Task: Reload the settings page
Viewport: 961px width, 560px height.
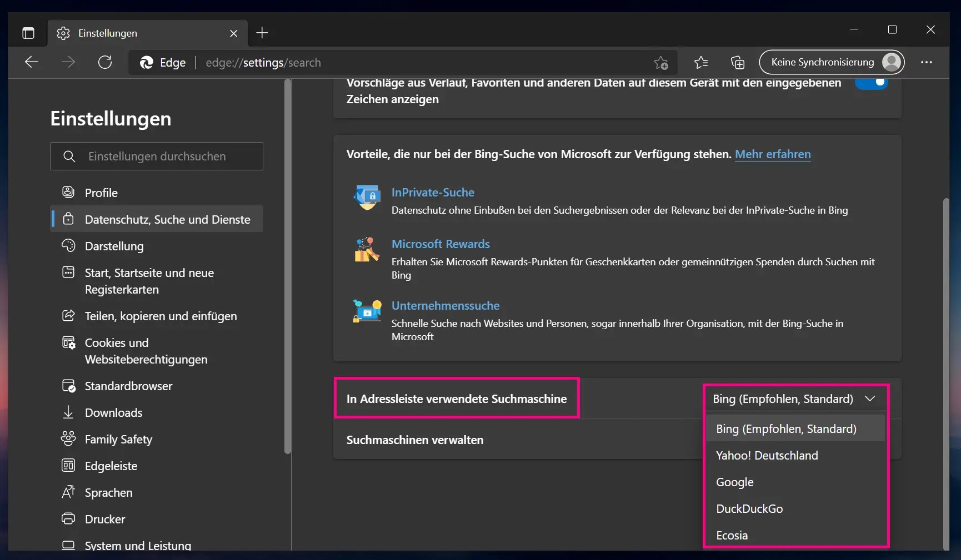Action: 105,62
